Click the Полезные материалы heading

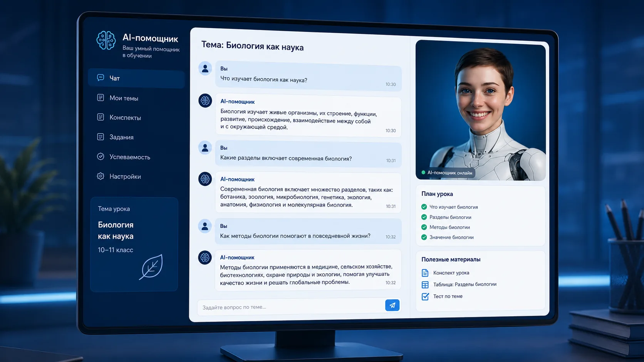(451, 259)
